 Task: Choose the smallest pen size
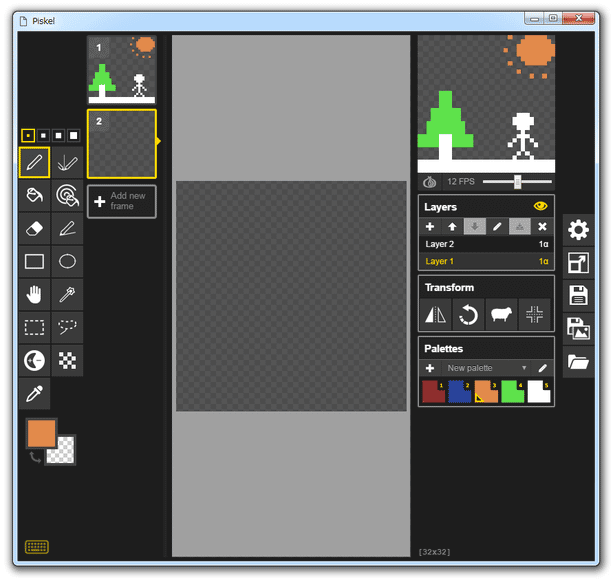point(28,136)
